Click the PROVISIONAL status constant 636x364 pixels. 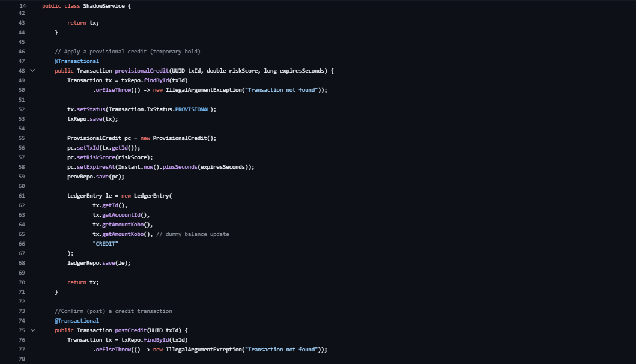click(x=192, y=109)
